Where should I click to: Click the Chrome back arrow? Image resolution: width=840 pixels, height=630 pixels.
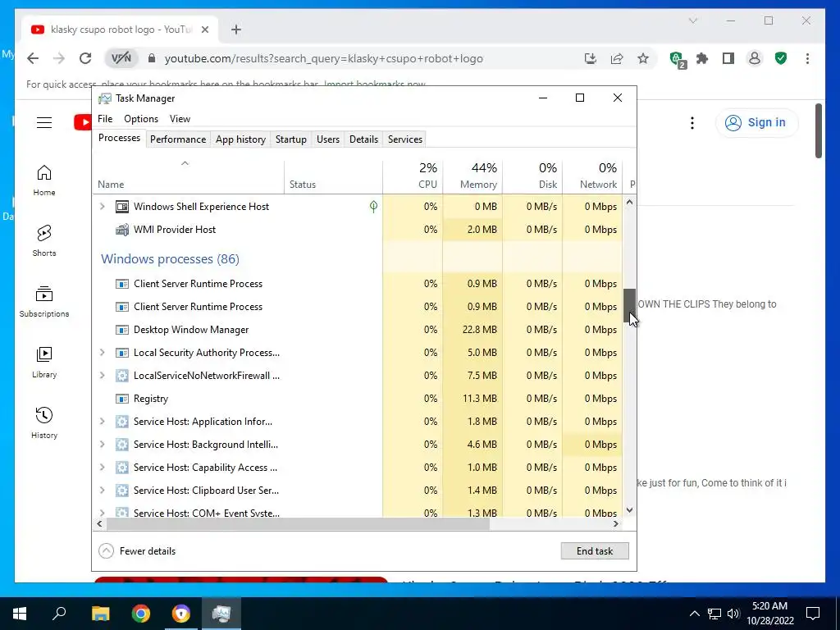[x=33, y=58]
